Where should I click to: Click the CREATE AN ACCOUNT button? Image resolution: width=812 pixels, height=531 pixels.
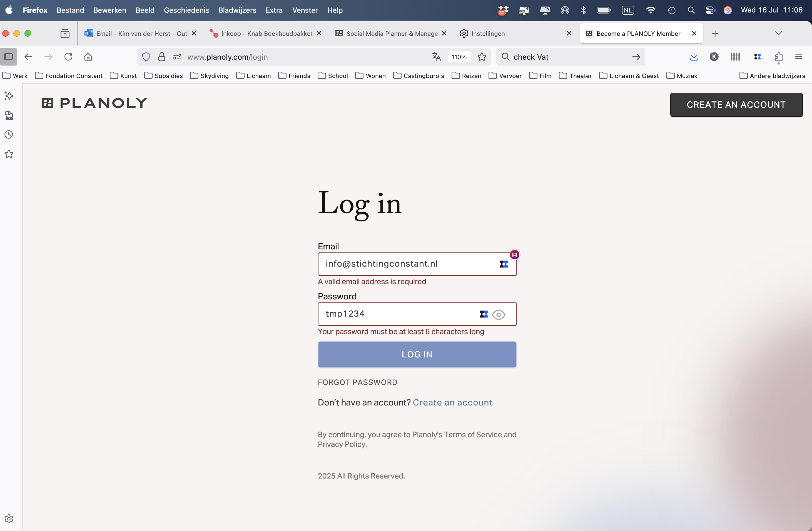coord(736,105)
